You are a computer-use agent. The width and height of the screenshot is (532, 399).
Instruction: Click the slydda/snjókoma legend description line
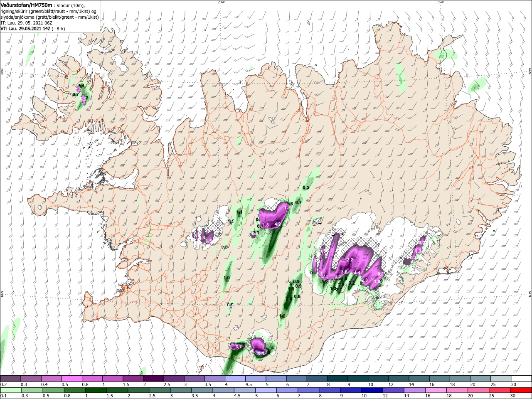click(x=49, y=17)
